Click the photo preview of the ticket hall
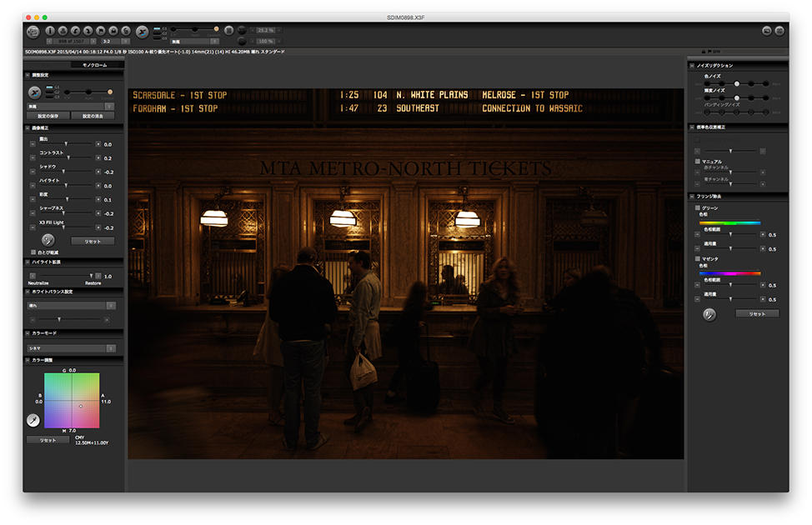The height and width of the screenshot is (525, 812). (x=406, y=273)
